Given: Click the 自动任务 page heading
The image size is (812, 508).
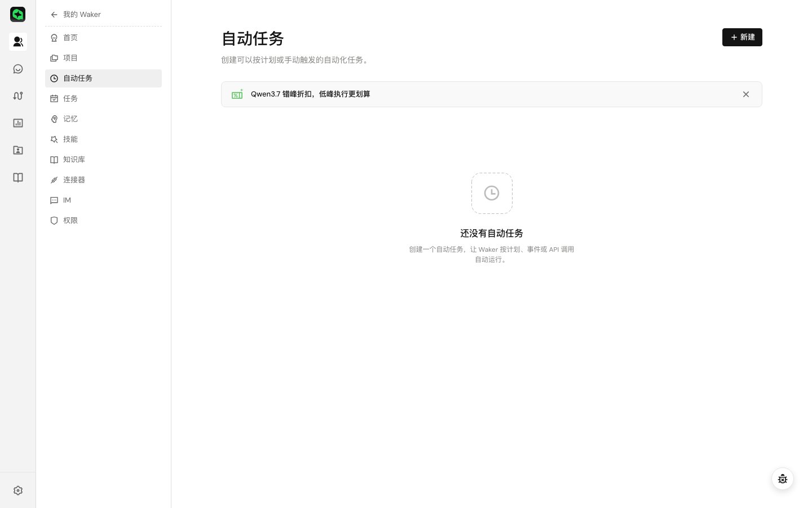Looking at the screenshot, I should click(x=253, y=38).
